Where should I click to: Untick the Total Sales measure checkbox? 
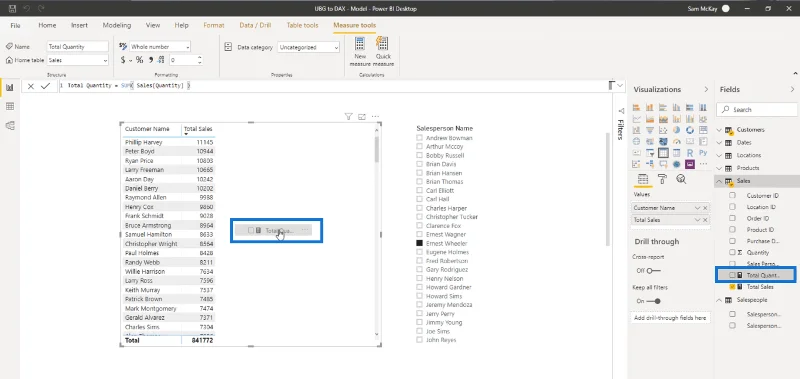tap(733, 287)
